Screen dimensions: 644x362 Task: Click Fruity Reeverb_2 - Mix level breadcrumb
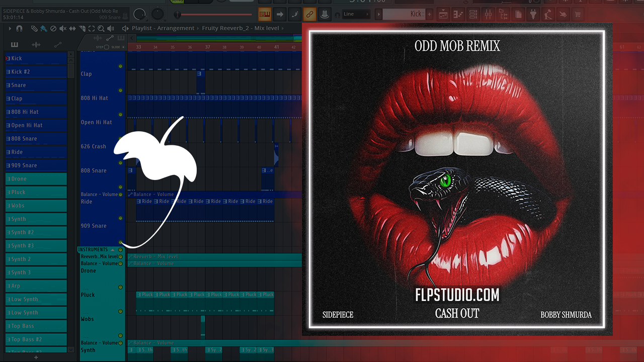point(240,28)
